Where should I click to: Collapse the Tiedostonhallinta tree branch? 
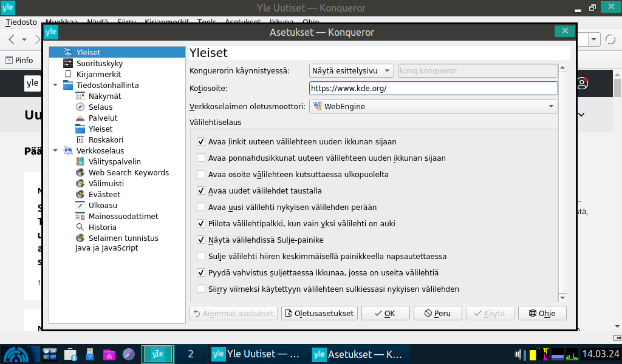pyautogui.click(x=55, y=85)
